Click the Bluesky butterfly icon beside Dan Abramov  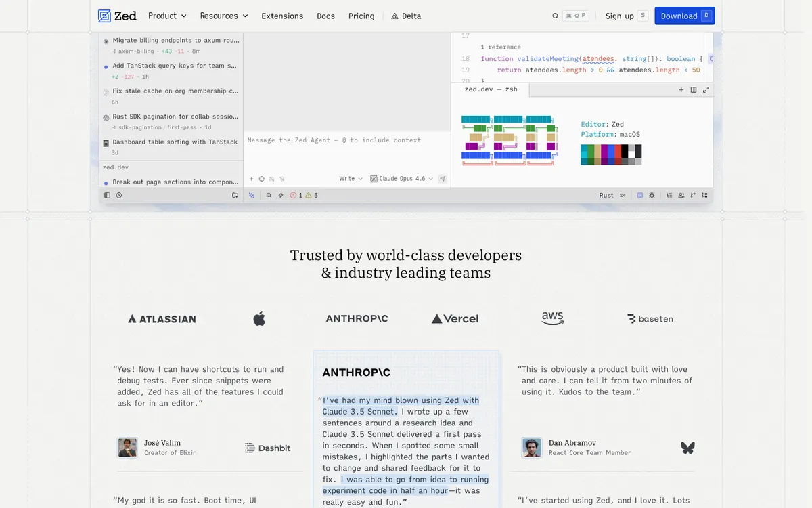point(687,448)
